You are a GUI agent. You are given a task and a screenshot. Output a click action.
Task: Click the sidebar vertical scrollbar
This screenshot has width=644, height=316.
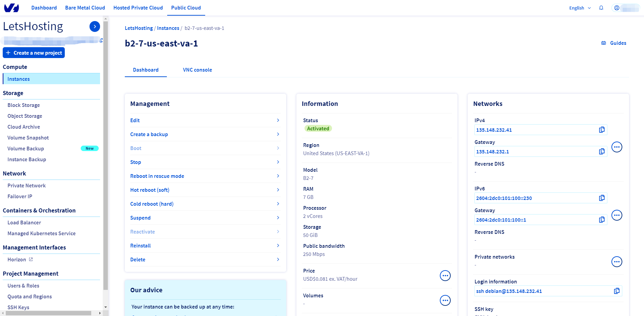(x=105, y=155)
